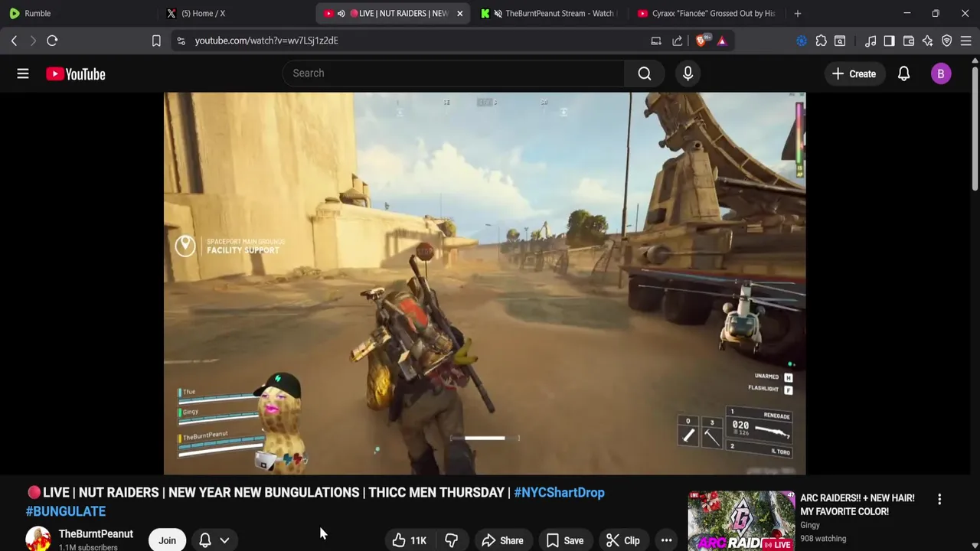Click the Clip button with scissors
This screenshot has width=980, height=551.
[x=622, y=540]
